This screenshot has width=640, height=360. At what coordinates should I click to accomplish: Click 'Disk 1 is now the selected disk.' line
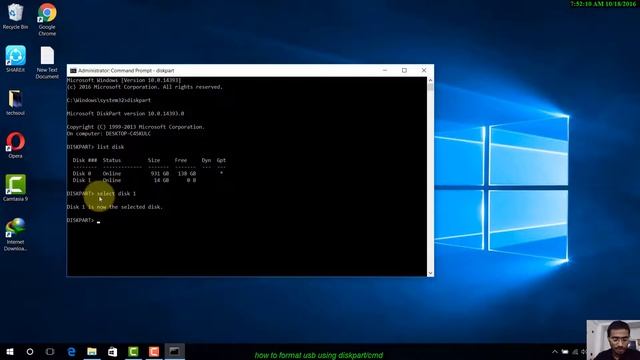coord(115,207)
